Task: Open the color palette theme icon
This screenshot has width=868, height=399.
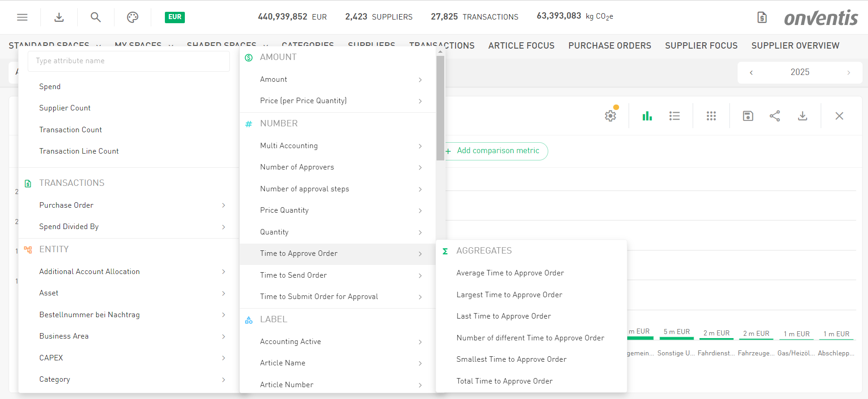Action: [x=132, y=17]
